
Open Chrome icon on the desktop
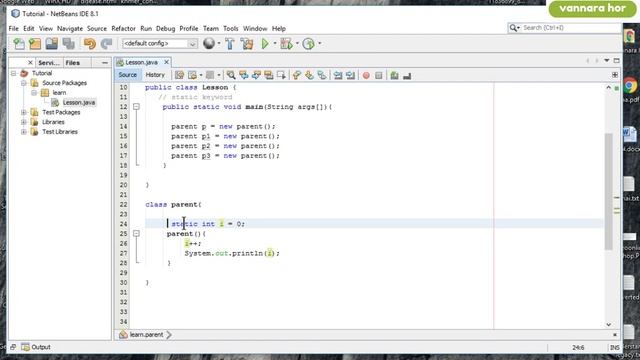(x=631, y=86)
